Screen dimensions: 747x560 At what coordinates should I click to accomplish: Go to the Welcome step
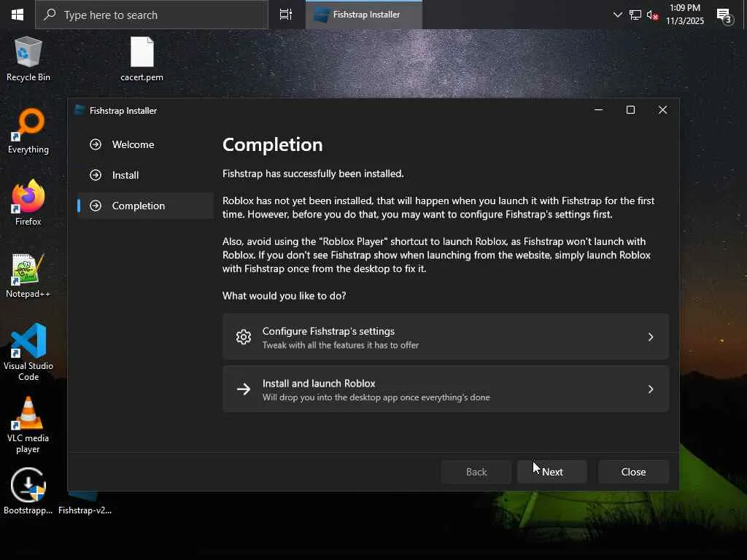(x=145, y=144)
